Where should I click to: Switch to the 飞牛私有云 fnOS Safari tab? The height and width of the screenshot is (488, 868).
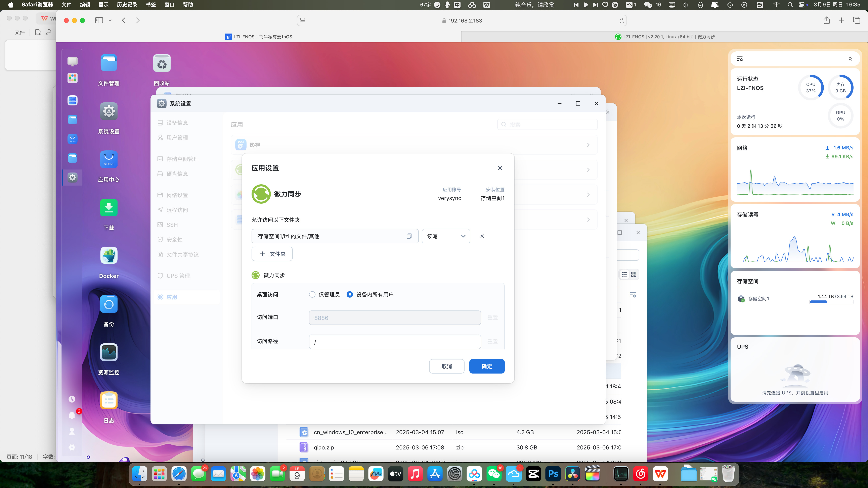[x=258, y=37]
